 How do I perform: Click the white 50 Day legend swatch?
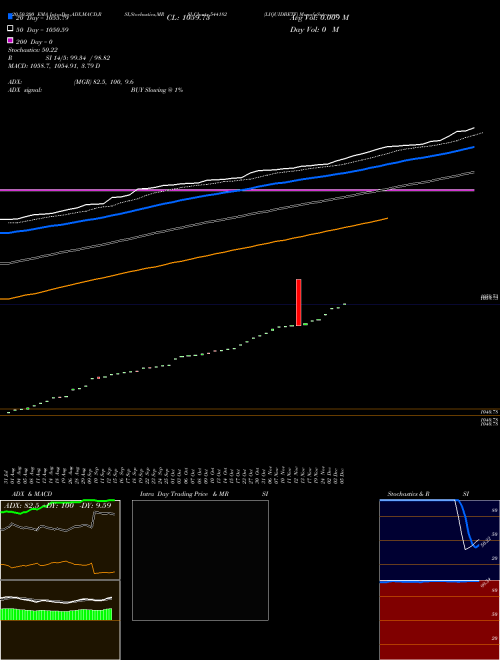pos(10,29)
